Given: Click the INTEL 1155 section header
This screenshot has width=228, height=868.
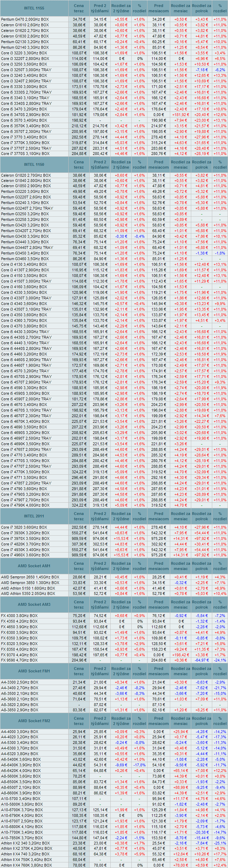Looking at the screenshot, I should tap(34, 8).
